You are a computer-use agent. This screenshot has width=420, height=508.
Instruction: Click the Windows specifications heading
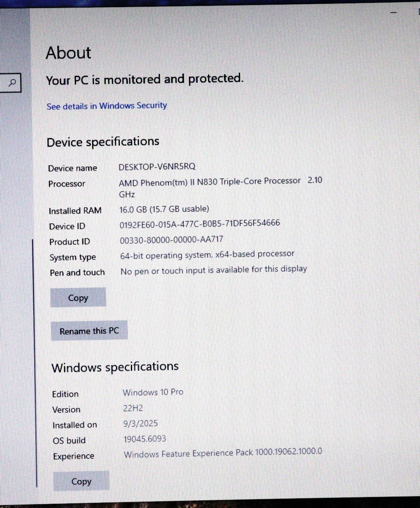tap(115, 367)
